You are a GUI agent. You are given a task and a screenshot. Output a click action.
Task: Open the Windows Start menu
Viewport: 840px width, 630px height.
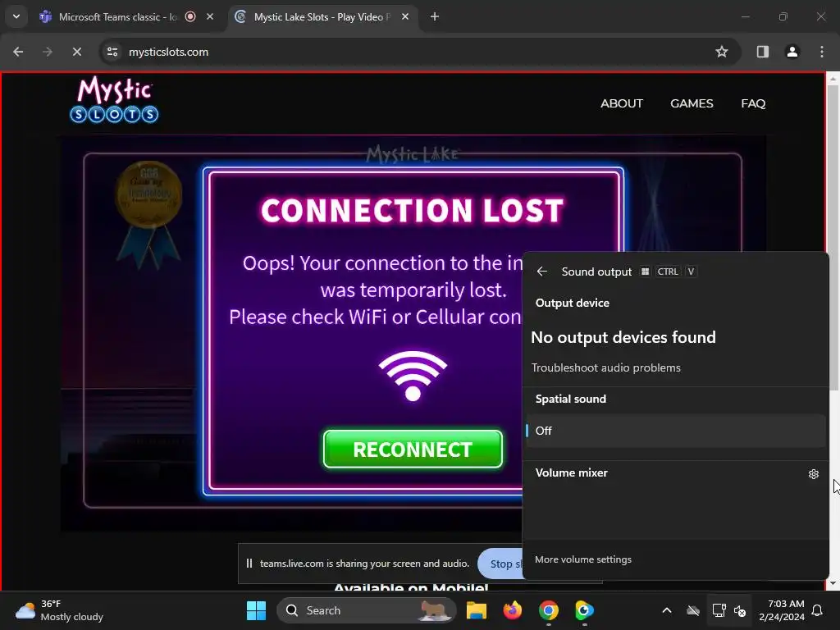(x=256, y=610)
